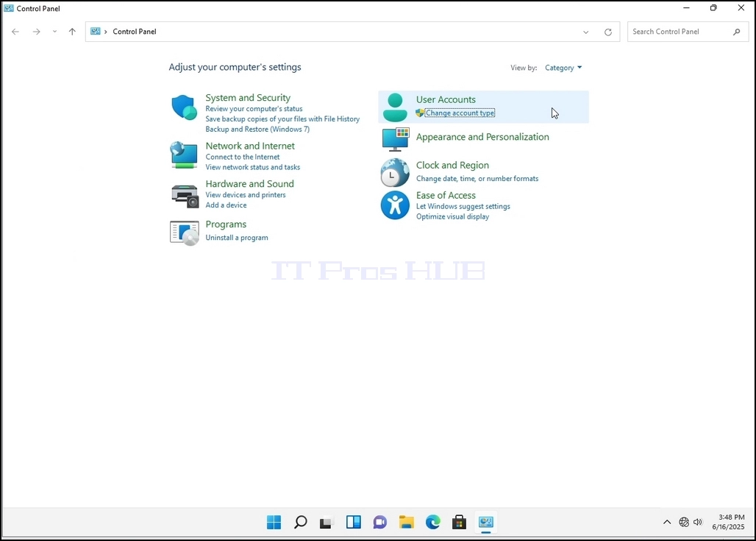The image size is (756, 541).
Task: Open File Explorer from the taskbar
Action: tap(407, 522)
